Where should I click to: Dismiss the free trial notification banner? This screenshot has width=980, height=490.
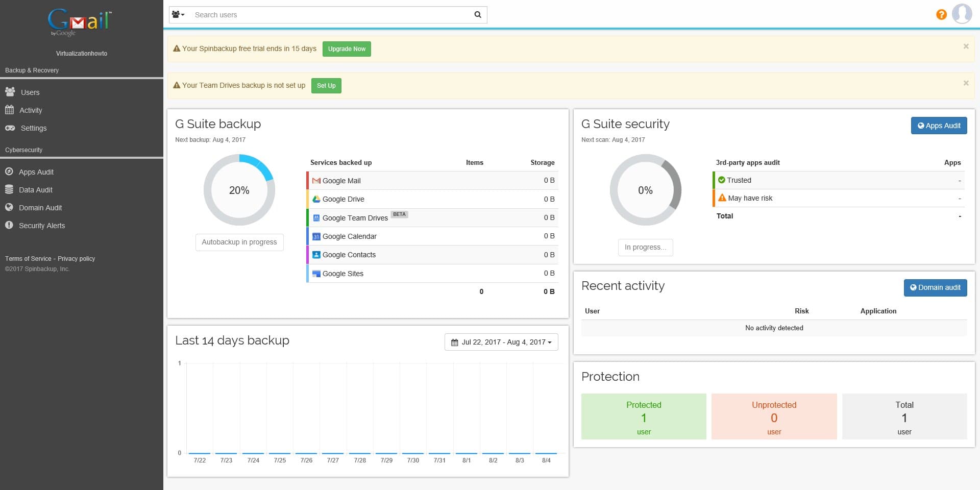point(966,46)
